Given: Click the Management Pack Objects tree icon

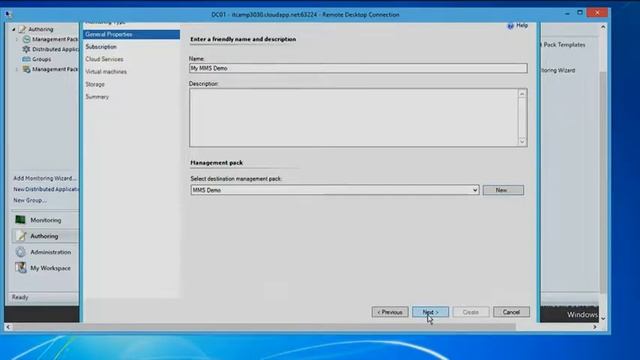Looking at the screenshot, I should point(27,69).
